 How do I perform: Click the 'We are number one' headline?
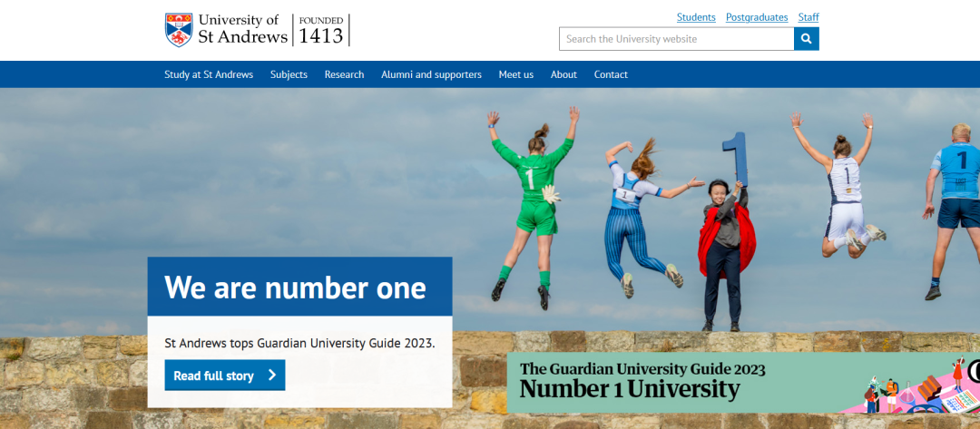click(295, 288)
